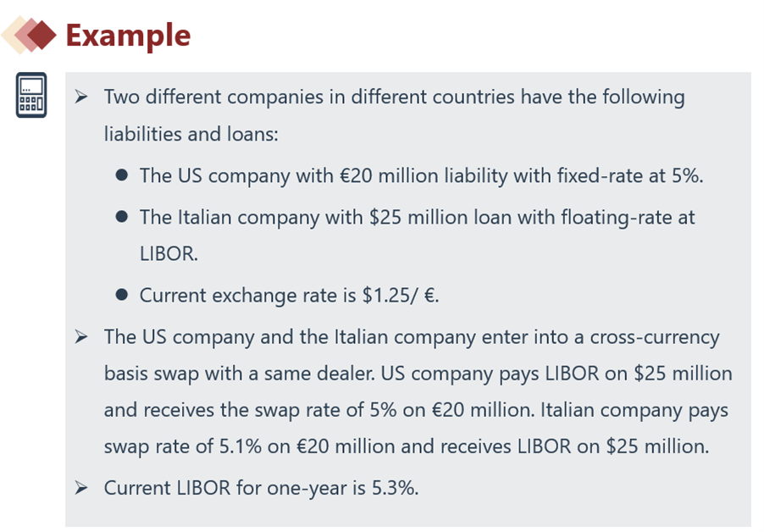Click the round bullet before 'Current exchange rate'
The image size is (764, 532).
tap(122, 296)
